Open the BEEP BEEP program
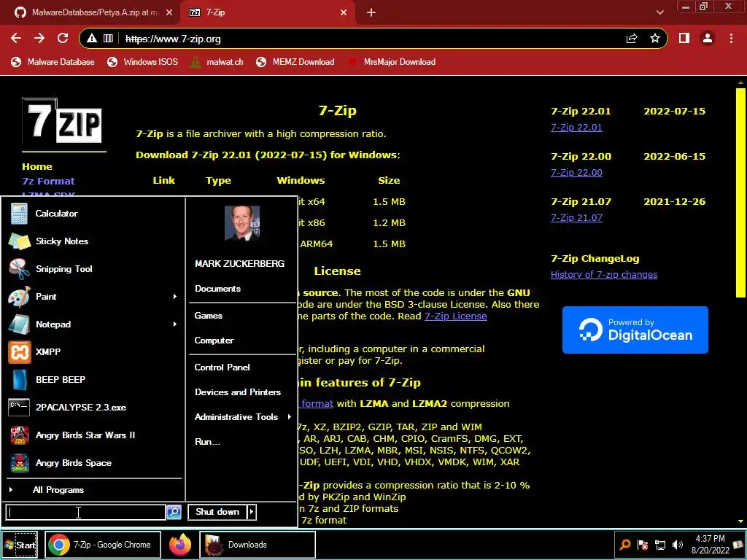The width and height of the screenshot is (747, 560). pyautogui.click(x=60, y=379)
